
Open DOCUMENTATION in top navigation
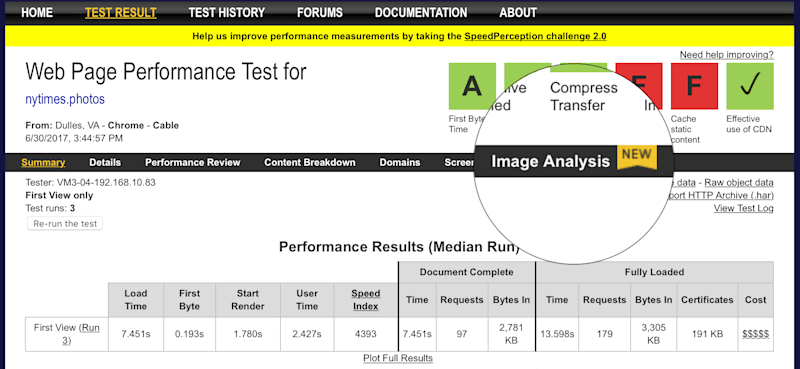(421, 13)
